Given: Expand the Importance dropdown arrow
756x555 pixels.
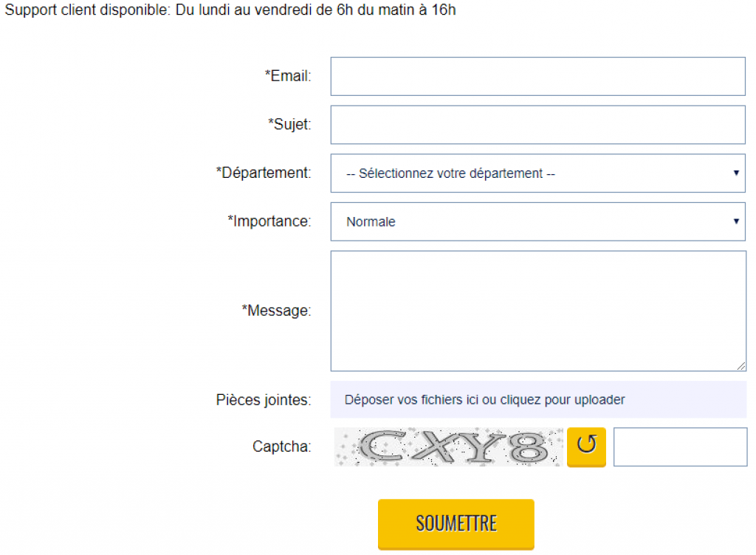Looking at the screenshot, I should [736, 221].
